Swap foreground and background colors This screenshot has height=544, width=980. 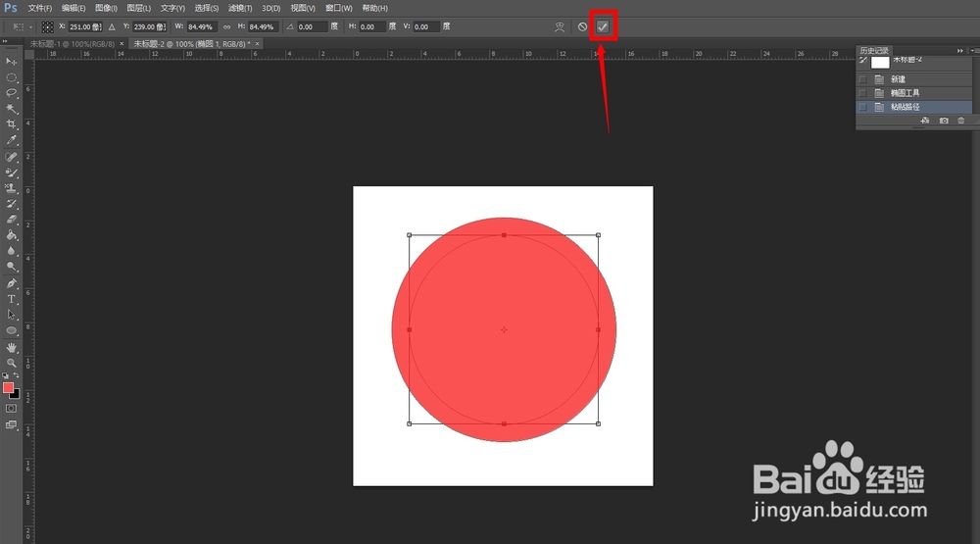click(17, 375)
